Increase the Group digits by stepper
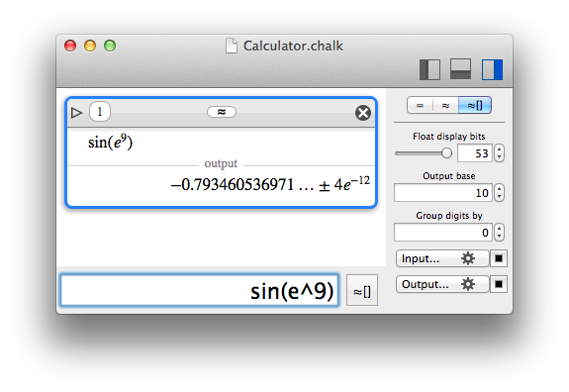 (500, 229)
